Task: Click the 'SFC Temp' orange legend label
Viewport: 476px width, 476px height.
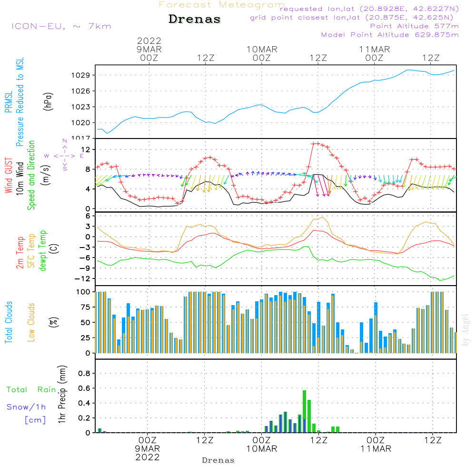Action: click(x=31, y=251)
